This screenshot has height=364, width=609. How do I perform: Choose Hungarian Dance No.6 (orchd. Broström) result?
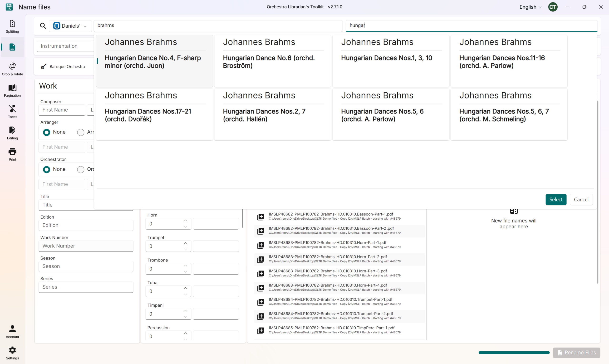272,61
